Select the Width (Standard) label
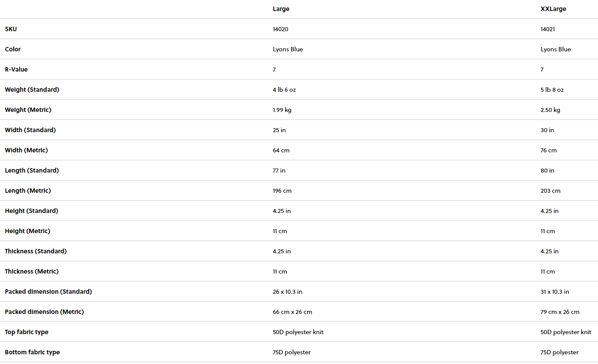The height and width of the screenshot is (364, 598). click(x=30, y=130)
